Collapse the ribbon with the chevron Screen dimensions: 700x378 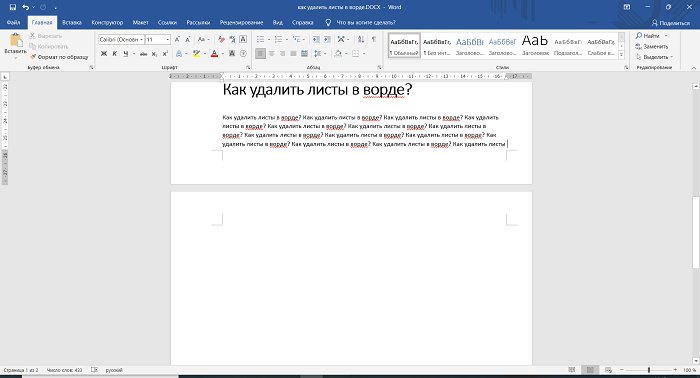[693, 68]
